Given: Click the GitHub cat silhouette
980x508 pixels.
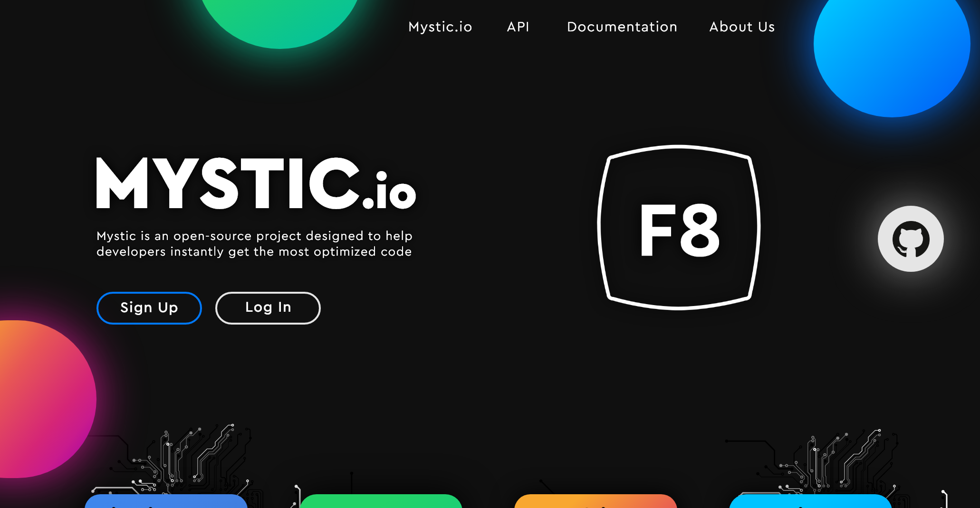Looking at the screenshot, I should pyautogui.click(x=910, y=239).
